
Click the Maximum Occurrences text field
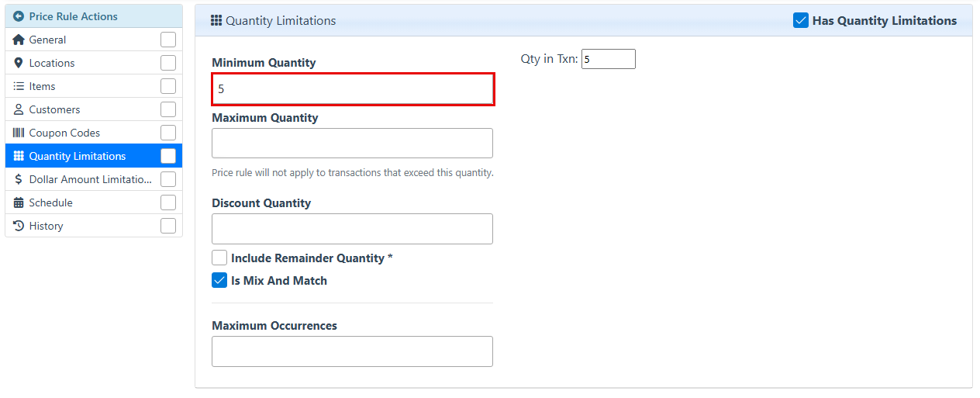(x=352, y=351)
